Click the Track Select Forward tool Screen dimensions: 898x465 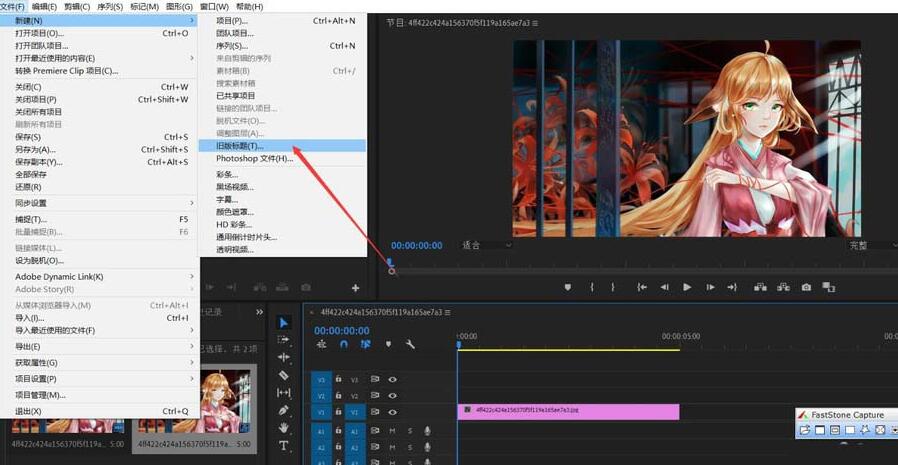pos(284,340)
